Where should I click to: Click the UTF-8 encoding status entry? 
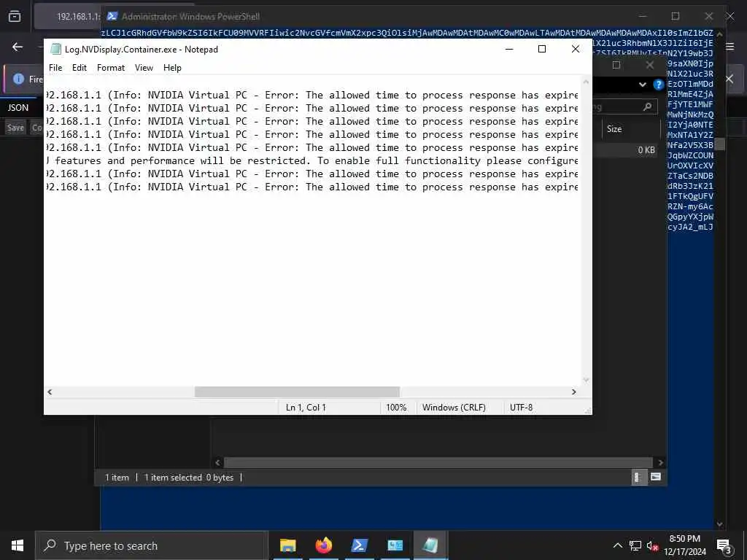pos(521,408)
